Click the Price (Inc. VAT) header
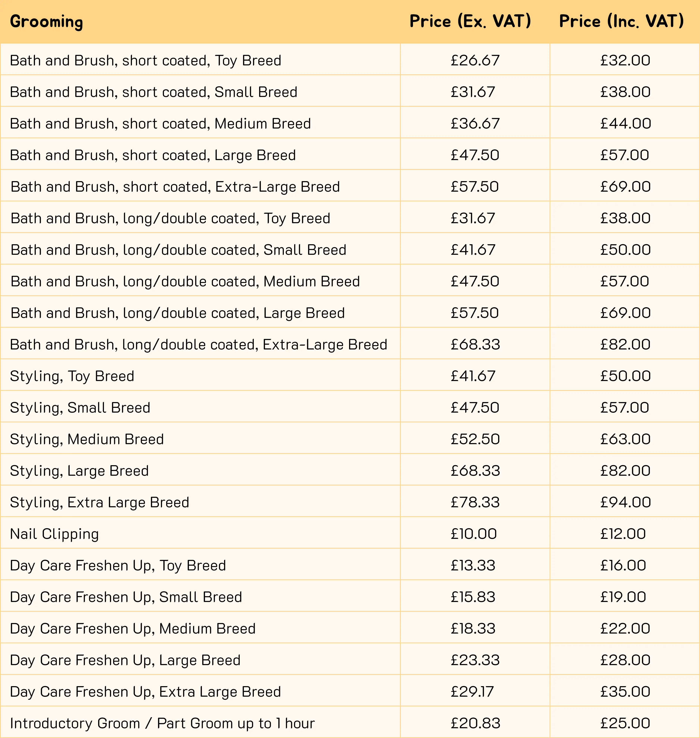The height and width of the screenshot is (738, 700). pyautogui.click(x=621, y=21)
